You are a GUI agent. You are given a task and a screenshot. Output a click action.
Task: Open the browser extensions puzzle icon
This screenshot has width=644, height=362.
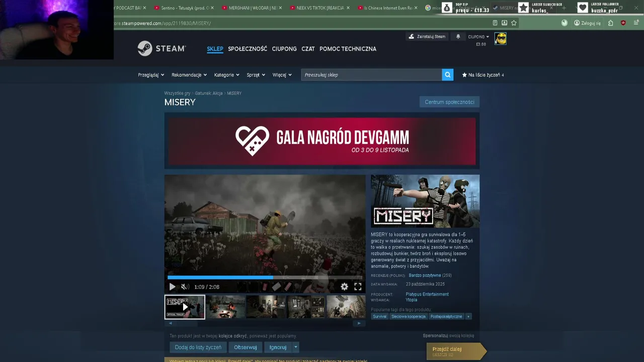610,23
